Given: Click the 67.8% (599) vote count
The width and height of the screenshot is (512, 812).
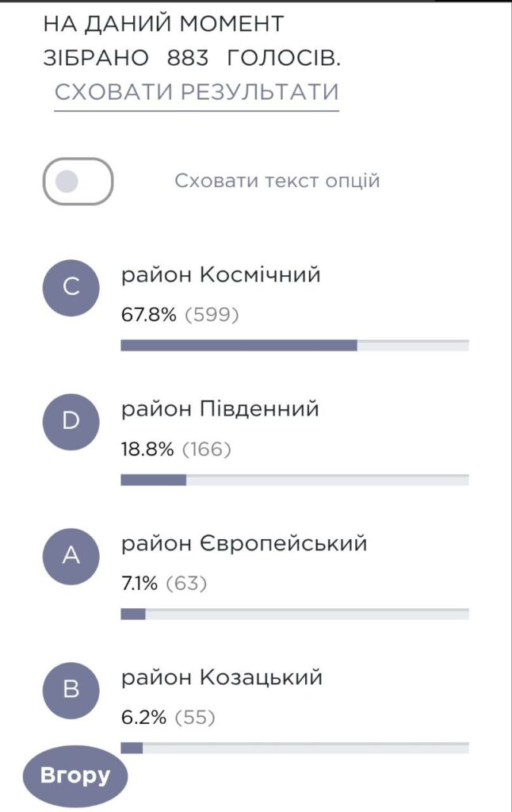Looking at the screenshot, I should 180,316.
